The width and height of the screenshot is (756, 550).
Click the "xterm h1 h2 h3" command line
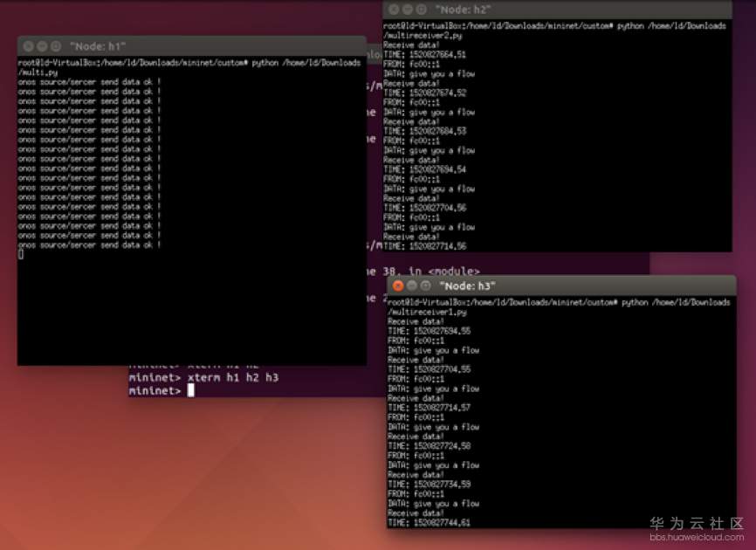[204, 377]
